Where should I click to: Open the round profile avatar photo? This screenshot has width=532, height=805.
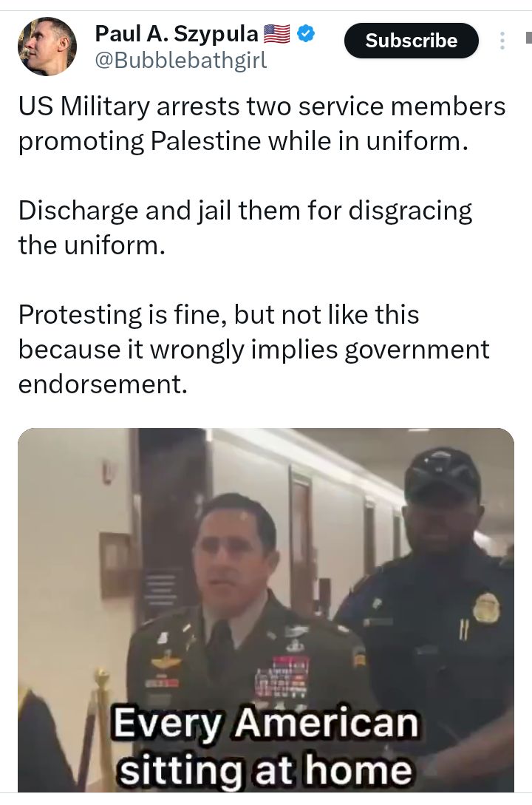tap(47, 47)
